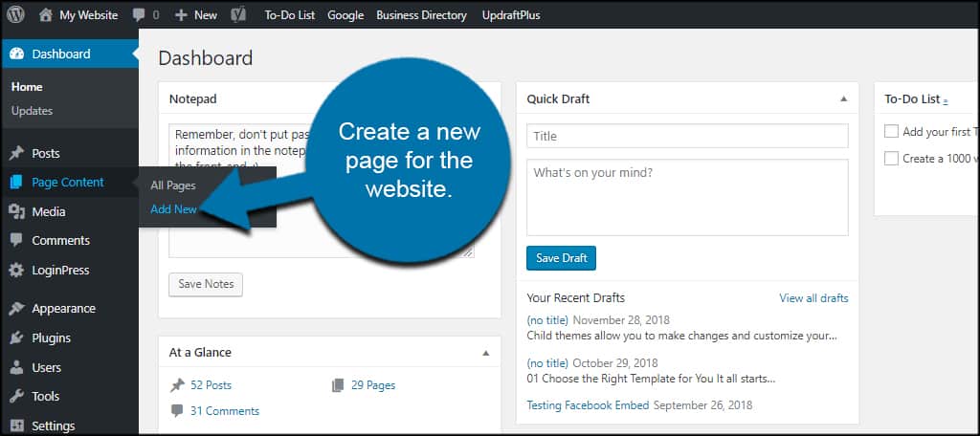Choose All Pages from the flyout
The width and height of the screenshot is (980, 436).
coord(173,185)
